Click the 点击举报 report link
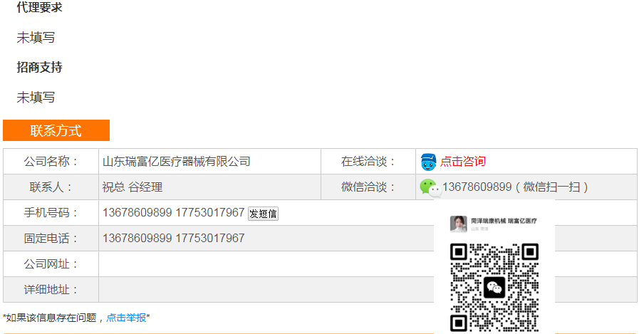This screenshot has height=334, width=644. (126, 318)
